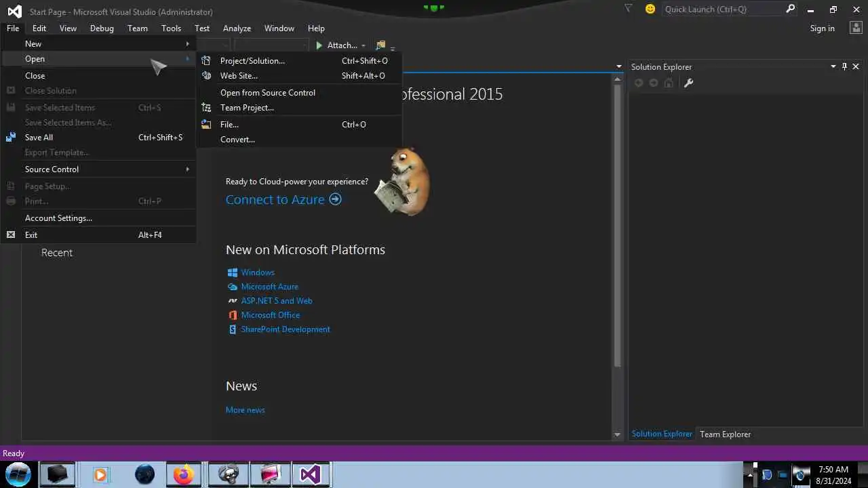The height and width of the screenshot is (488, 868).
Task: Open the Attach button dropdown arrow
Action: 363,45
